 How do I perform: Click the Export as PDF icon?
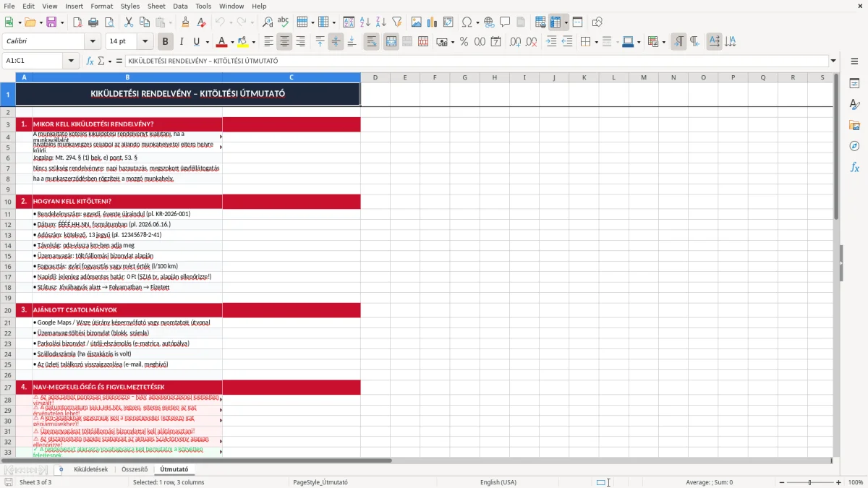pyautogui.click(x=77, y=22)
